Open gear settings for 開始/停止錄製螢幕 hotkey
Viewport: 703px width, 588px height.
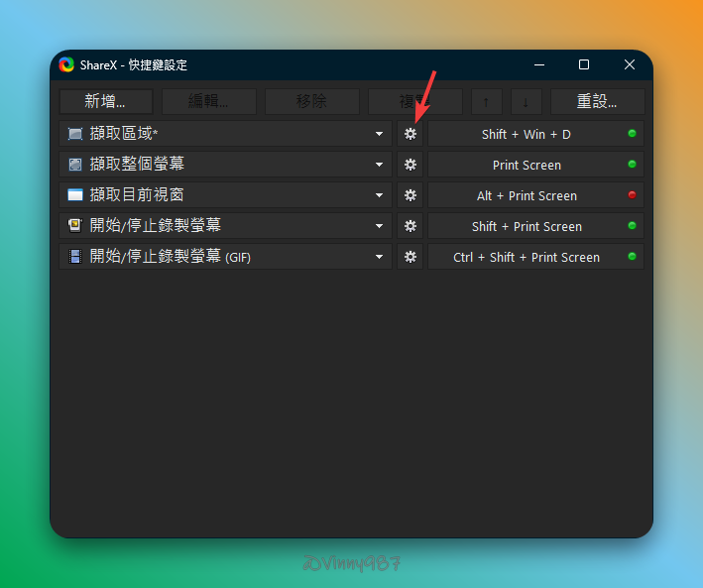pos(410,226)
